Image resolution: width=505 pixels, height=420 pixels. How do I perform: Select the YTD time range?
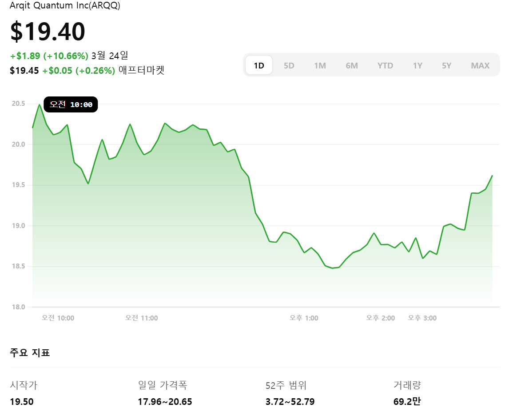click(385, 65)
